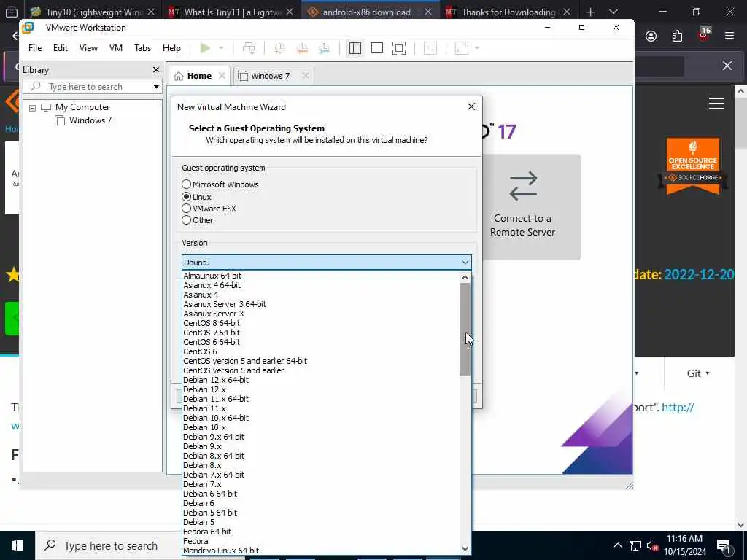The image size is (747, 560).
Task: Close the Windows 7 tab in VMware
Action: tap(306, 76)
